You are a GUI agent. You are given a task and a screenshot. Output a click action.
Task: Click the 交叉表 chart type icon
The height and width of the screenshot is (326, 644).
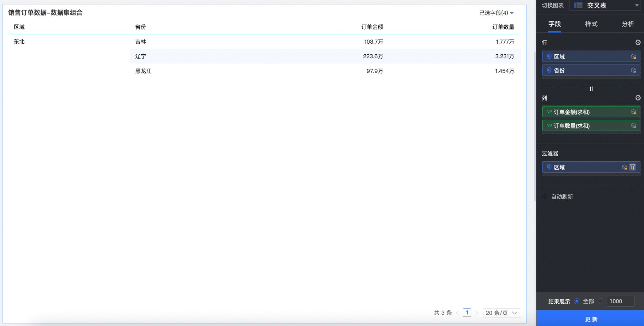click(578, 5)
